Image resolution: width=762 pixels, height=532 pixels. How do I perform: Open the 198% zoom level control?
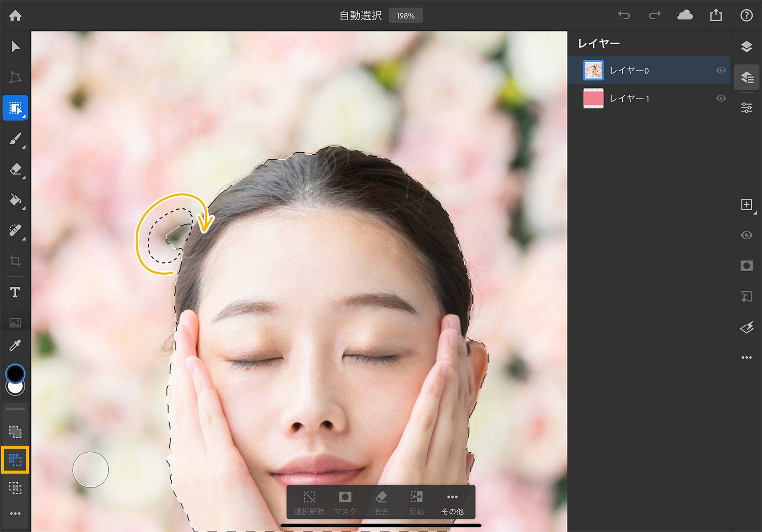pyautogui.click(x=405, y=16)
